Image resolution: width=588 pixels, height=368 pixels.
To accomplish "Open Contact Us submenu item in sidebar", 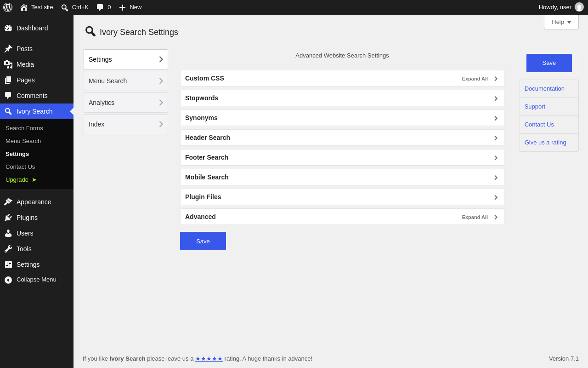I will [x=20, y=167].
